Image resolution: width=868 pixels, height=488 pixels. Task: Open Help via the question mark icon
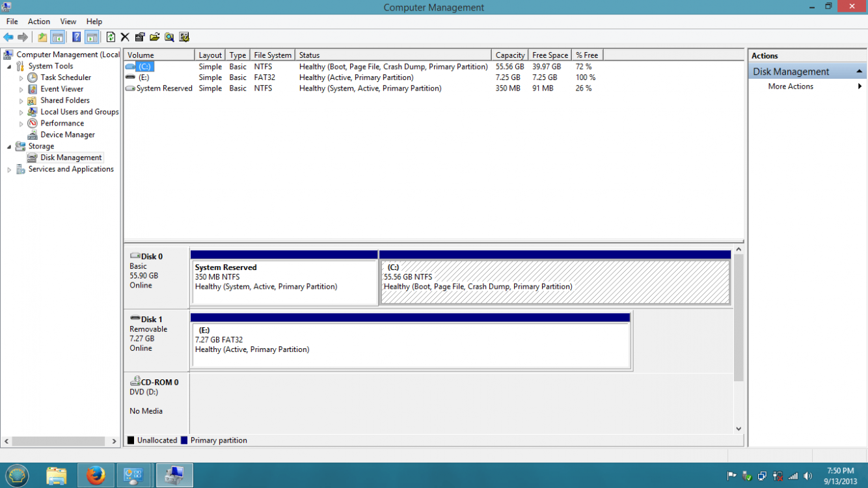[x=76, y=37]
